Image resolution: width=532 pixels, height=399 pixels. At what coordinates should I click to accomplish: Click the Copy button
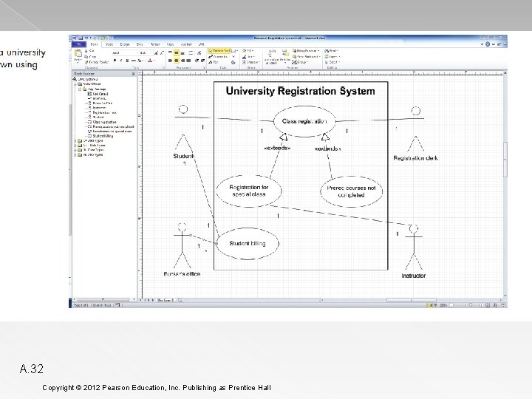pyautogui.click(x=90, y=57)
